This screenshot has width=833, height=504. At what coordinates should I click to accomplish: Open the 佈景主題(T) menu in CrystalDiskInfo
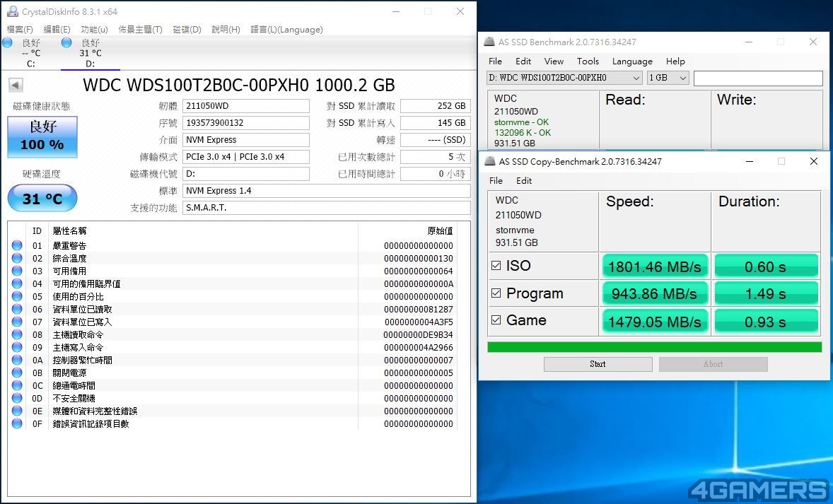(140, 30)
